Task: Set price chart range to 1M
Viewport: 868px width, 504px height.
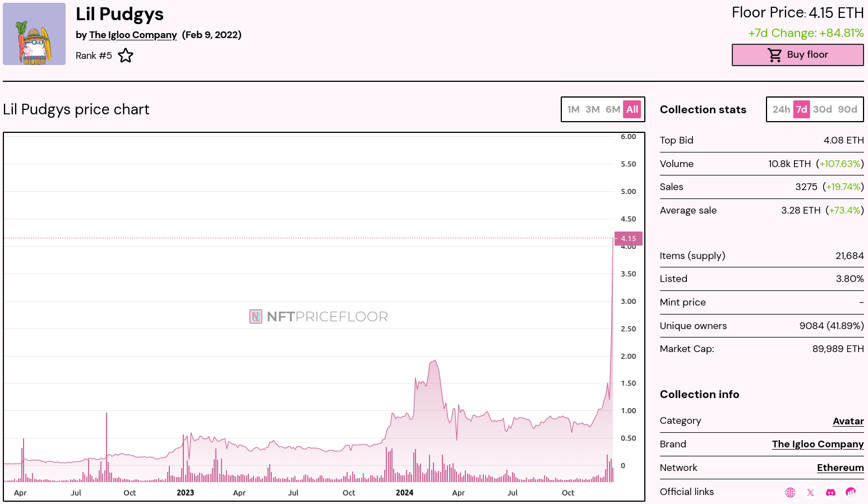Action: coord(573,109)
